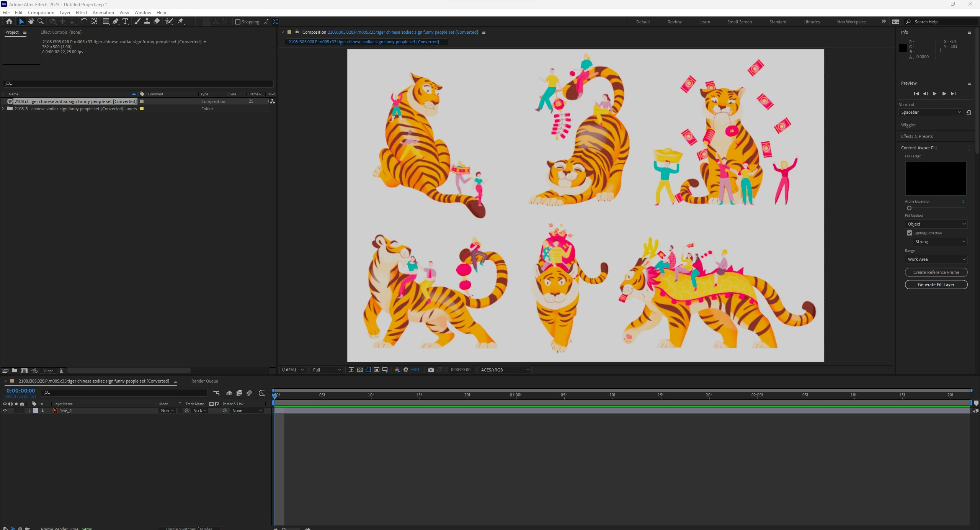Select the Zoom tool
The image size is (980, 530).
coord(41,21)
